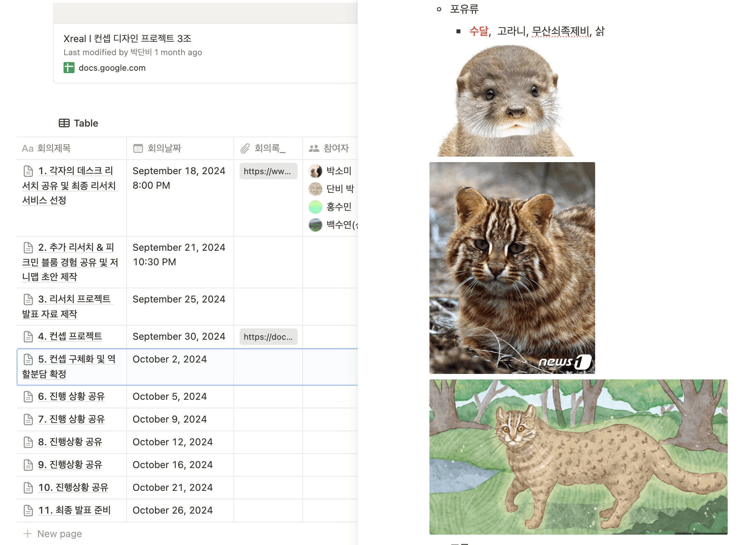Viewport: 756px width, 545px height.
Task: Click the Google Sheets icon beside docs.google.com
Action: point(69,68)
